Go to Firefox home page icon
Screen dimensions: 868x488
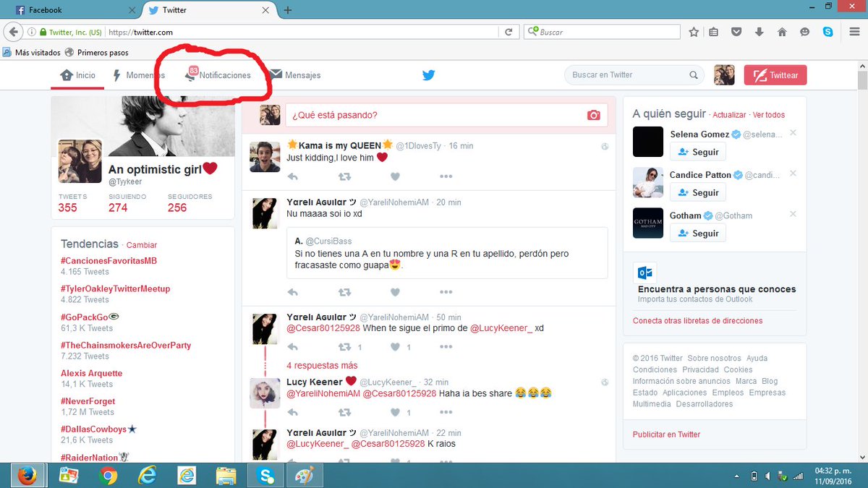pos(782,32)
